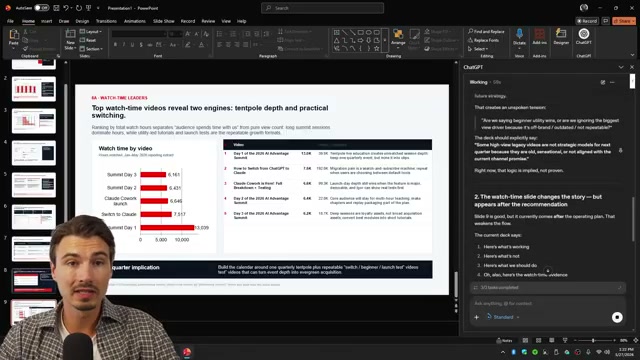Click the Share button

pos(624,21)
